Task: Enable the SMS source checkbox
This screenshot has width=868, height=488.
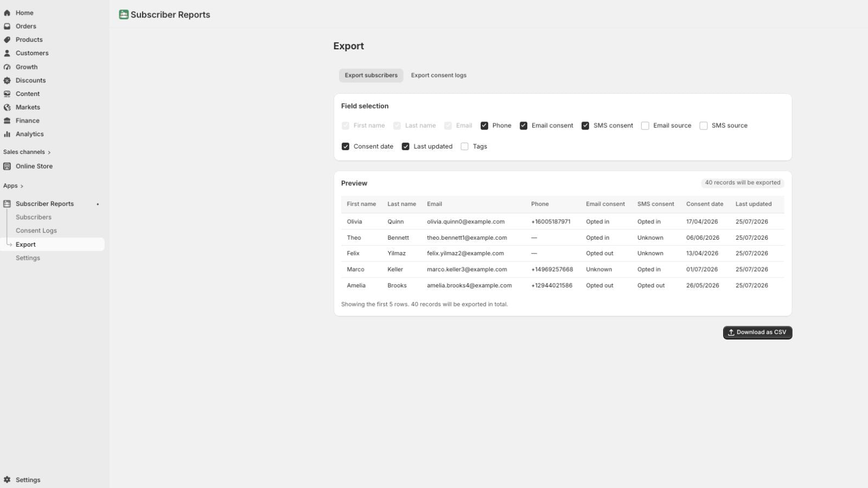Action: pos(704,126)
